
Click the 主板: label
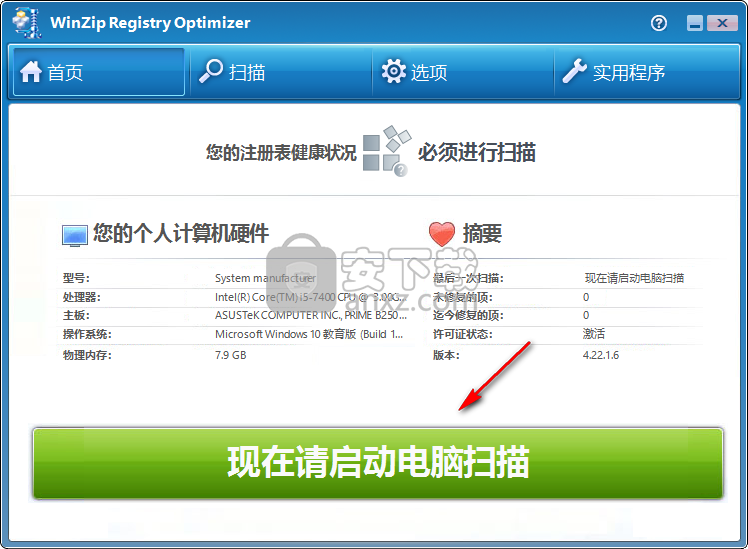(76, 315)
